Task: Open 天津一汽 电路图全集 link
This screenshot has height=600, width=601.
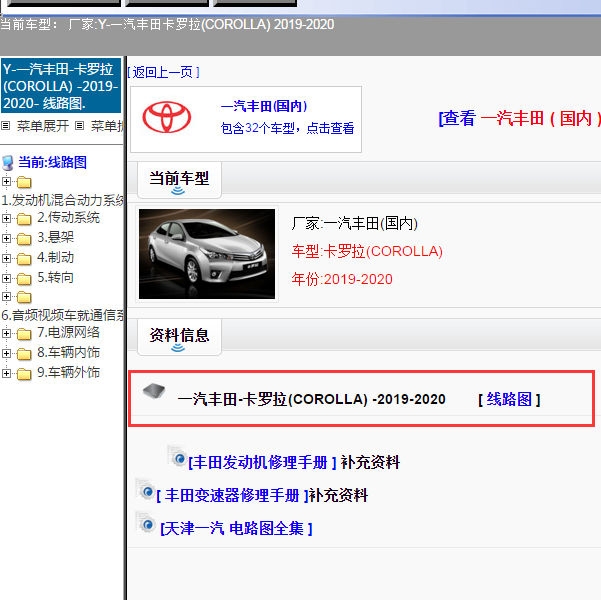Action: click(236, 529)
